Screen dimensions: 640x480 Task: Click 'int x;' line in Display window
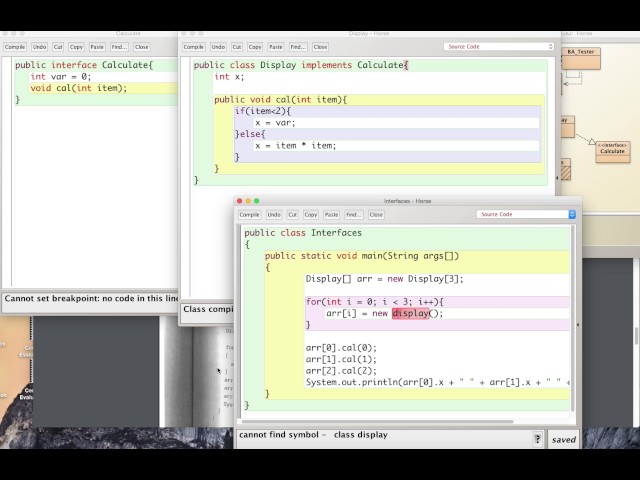pos(229,77)
